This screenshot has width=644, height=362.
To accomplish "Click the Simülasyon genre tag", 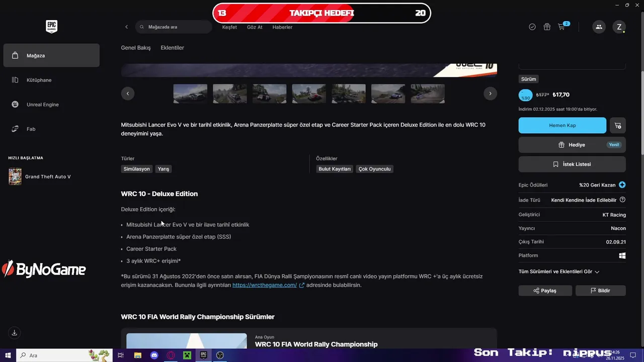I will pyautogui.click(x=137, y=169).
